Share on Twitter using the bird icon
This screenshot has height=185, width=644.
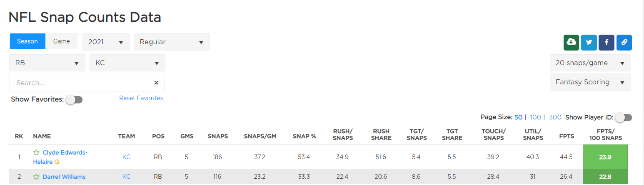coord(589,42)
